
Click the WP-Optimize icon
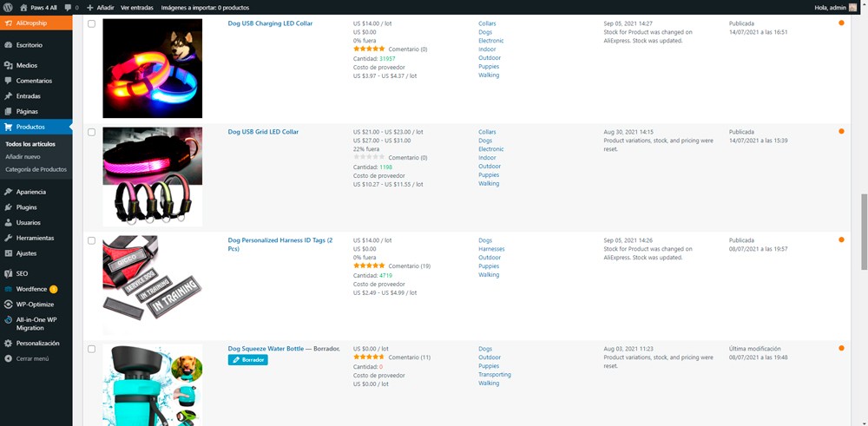(9, 305)
